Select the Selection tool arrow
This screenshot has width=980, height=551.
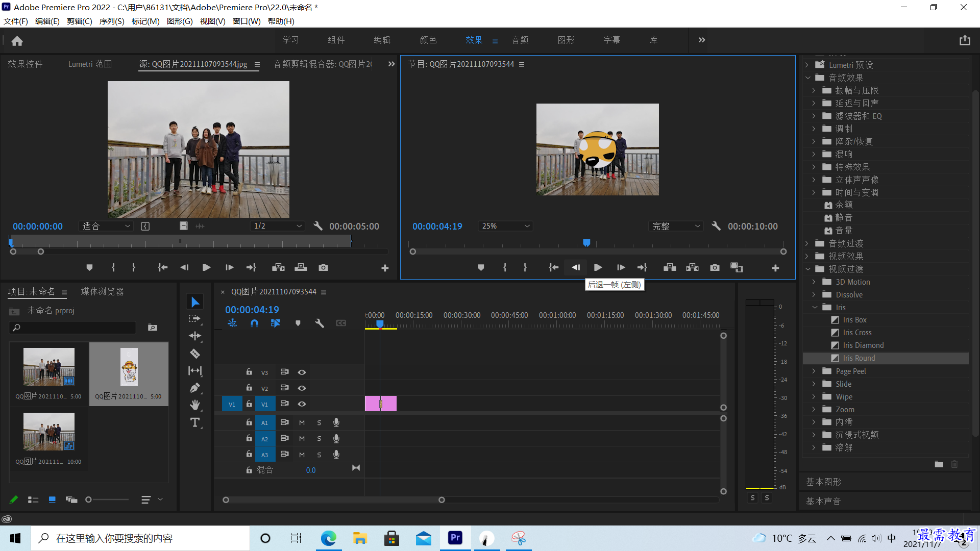tap(194, 302)
